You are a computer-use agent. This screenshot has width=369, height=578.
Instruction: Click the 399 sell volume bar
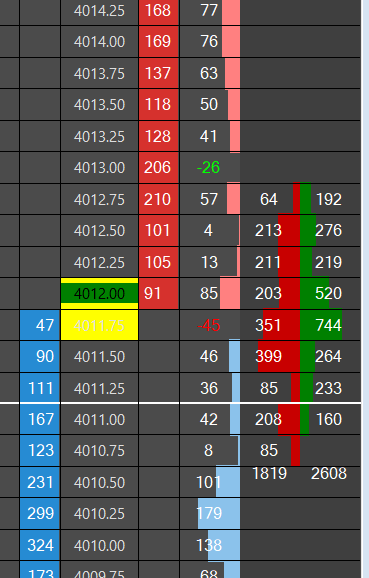point(279,356)
